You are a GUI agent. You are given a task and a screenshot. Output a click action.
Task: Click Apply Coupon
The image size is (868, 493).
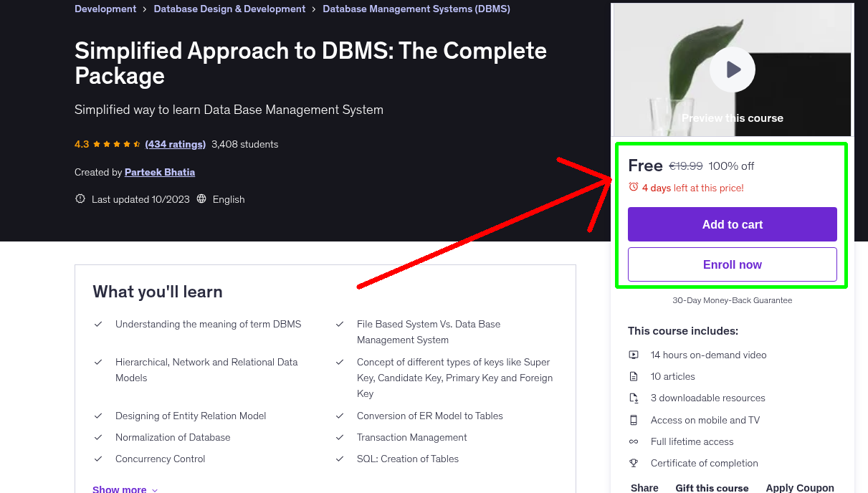click(x=799, y=487)
